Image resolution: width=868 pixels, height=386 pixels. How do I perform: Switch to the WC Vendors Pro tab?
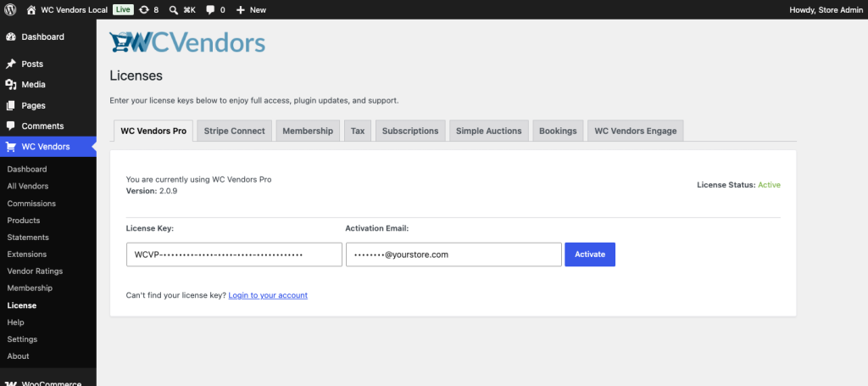point(153,131)
